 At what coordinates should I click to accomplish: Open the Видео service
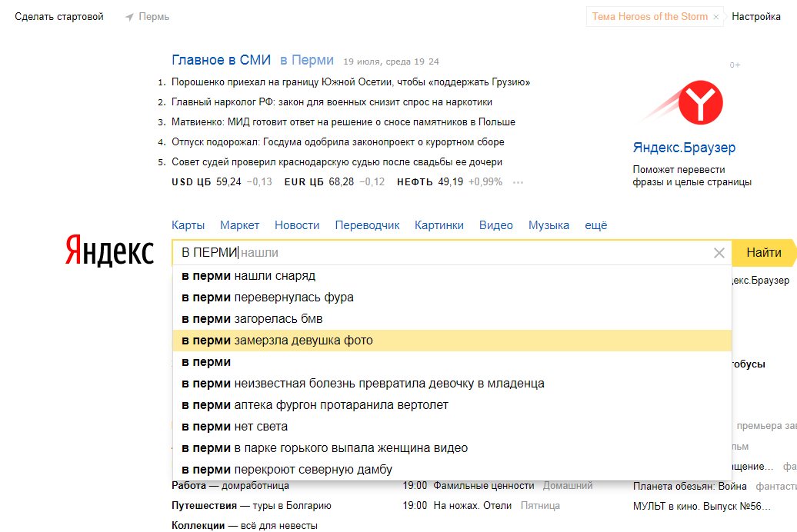coord(496,225)
